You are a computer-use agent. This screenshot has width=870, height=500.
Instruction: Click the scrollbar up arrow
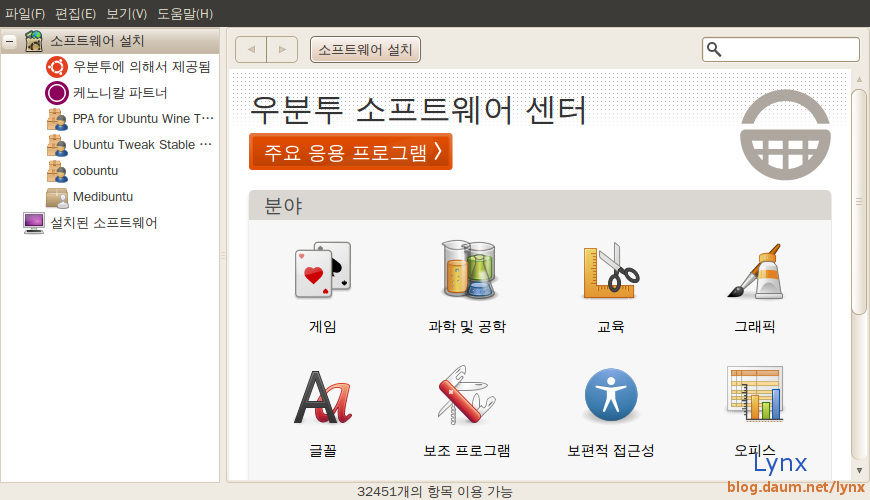tap(859, 79)
